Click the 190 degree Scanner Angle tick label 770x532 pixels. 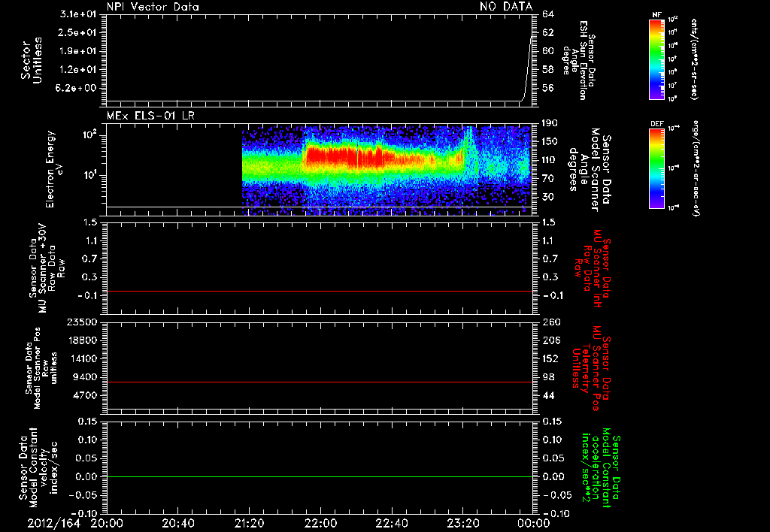pos(550,123)
